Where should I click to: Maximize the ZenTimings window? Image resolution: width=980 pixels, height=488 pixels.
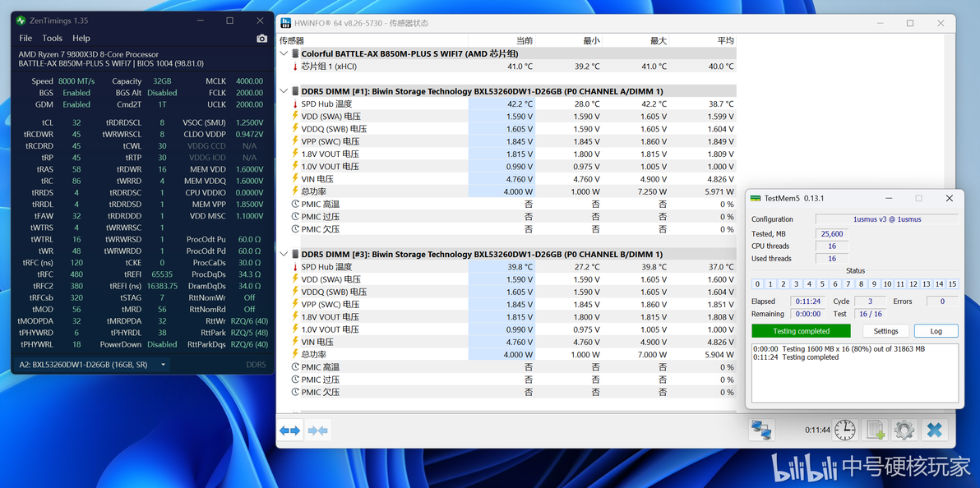tap(230, 21)
